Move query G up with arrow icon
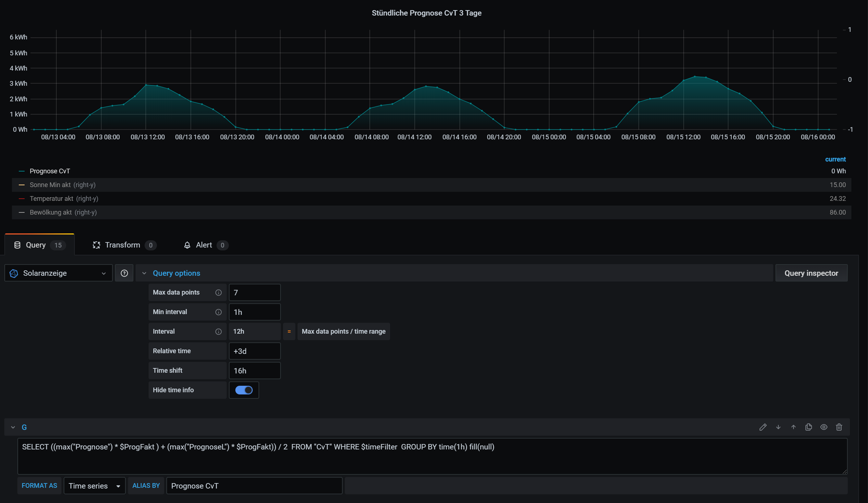 pyautogui.click(x=794, y=427)
